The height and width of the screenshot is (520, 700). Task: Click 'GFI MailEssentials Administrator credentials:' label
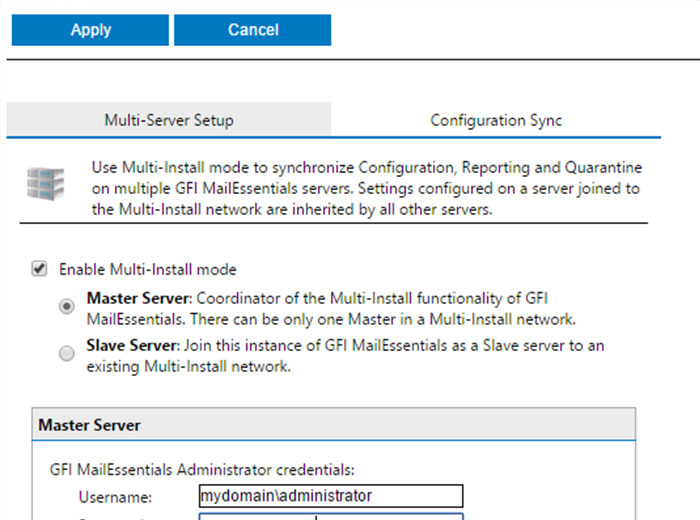[x=202, y=470]
